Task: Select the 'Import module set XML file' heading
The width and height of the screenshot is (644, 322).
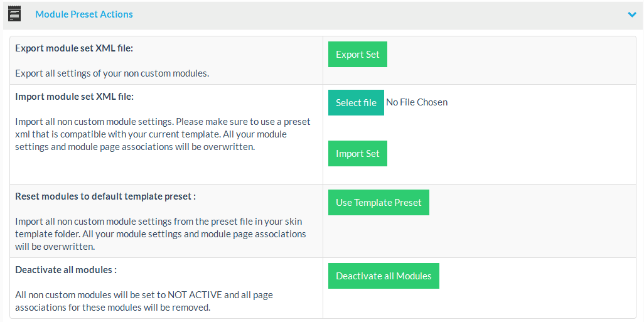Action: tap(74, 97)
